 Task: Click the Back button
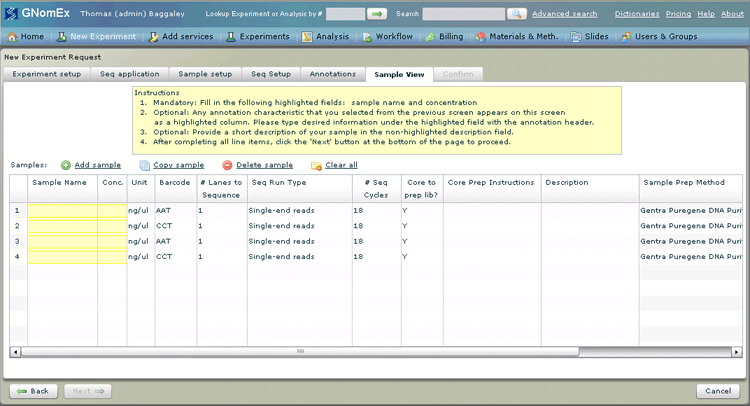(33, 391)
